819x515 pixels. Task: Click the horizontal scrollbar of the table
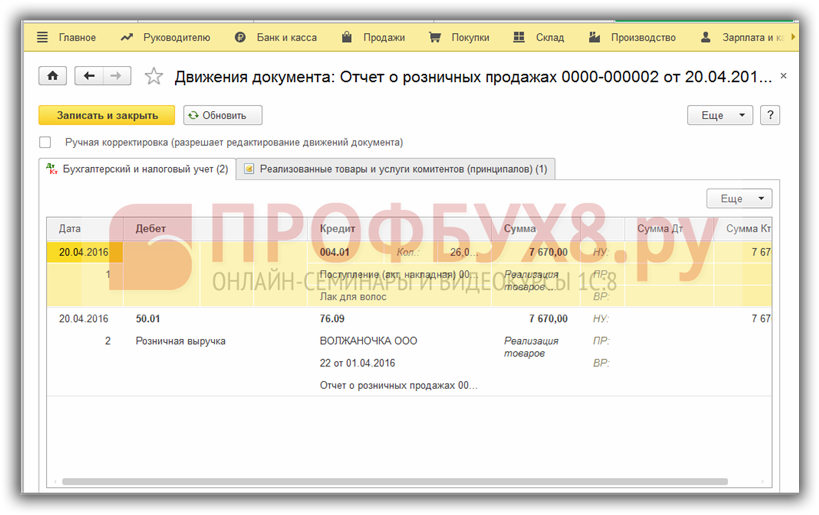point(395,482)
